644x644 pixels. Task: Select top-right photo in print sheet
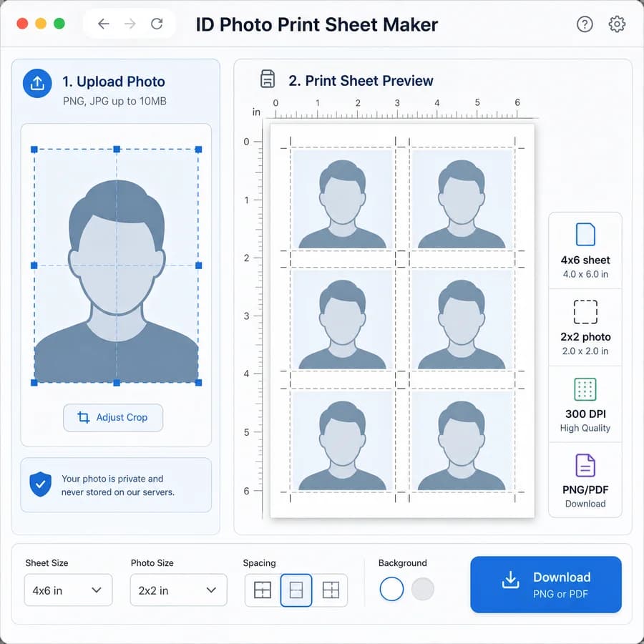[462, 199]
